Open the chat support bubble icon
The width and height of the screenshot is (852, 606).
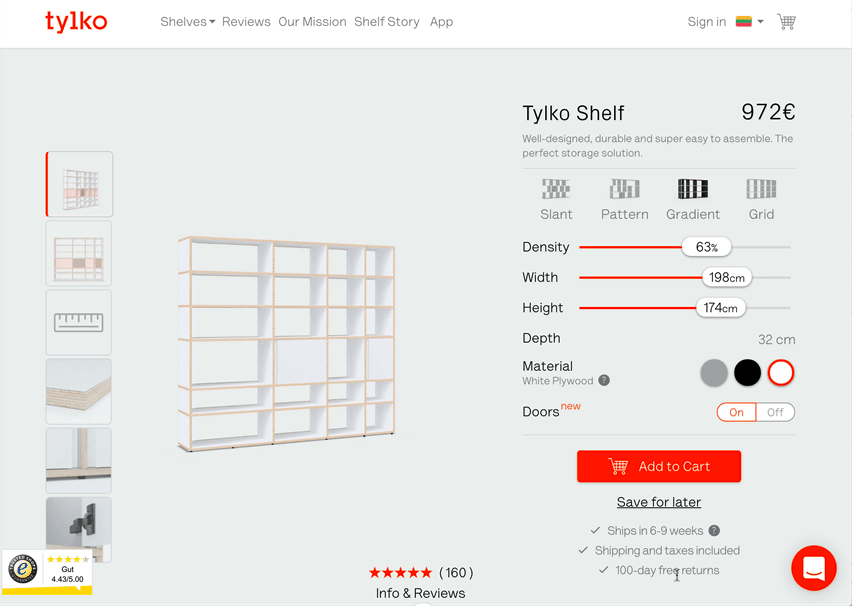[813, 568]
